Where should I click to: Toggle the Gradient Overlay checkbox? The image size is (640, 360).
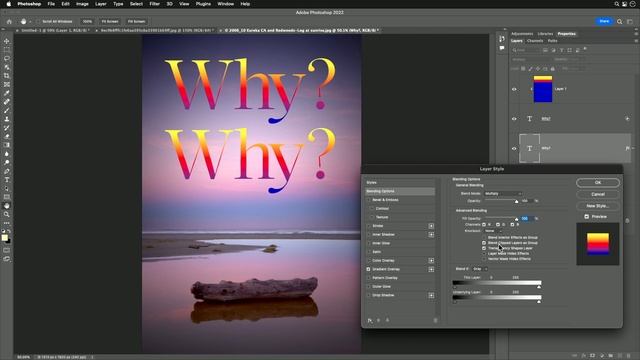click(368, 269)
